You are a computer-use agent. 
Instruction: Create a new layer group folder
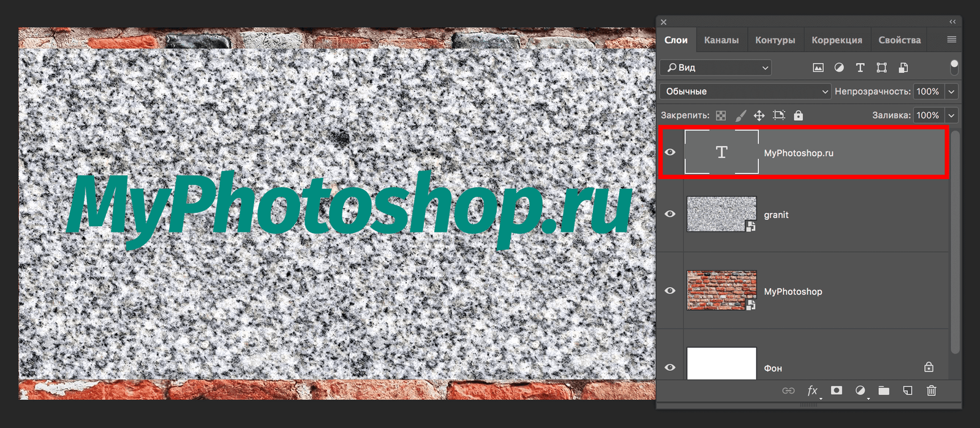click(x=884, y=391)
